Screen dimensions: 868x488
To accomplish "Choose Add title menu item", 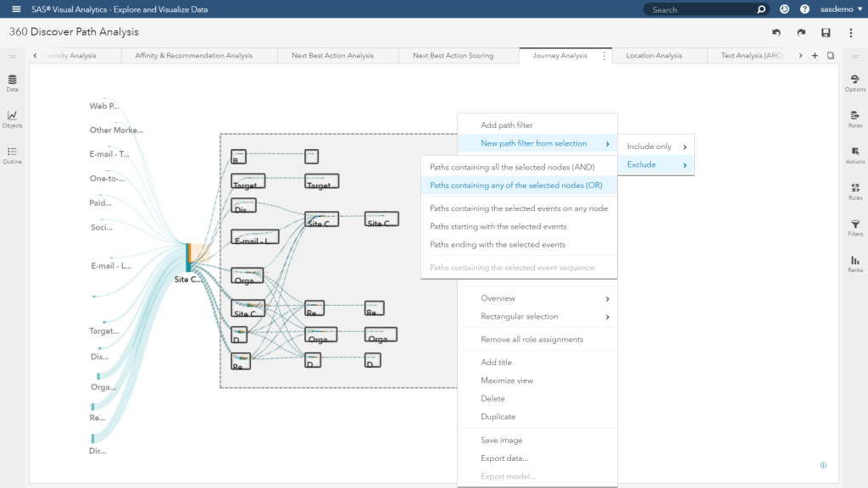I will (x=537, y=363).
